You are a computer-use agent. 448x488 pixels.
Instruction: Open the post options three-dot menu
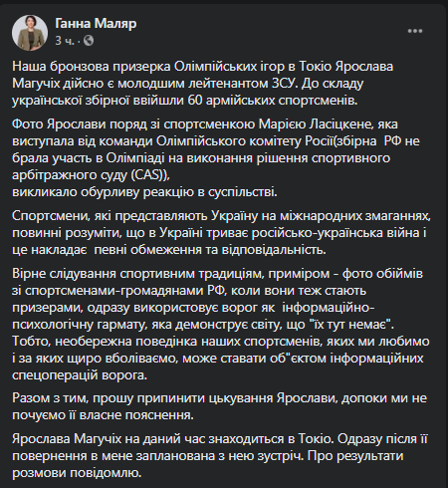click(415, 31)
